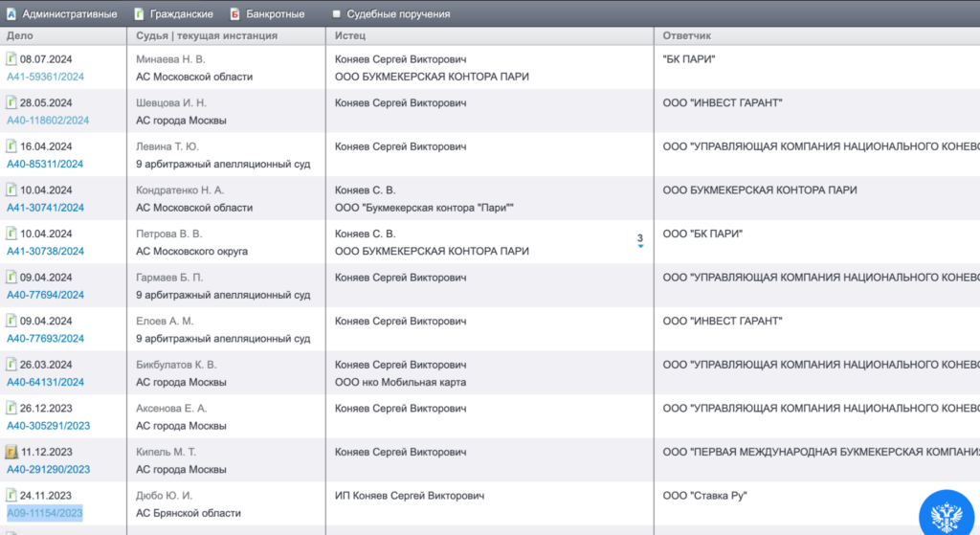Screen dimensions: 980x535
Task: Select judge name Левина Т. Ю.
Action: pyautogui.click(x=167, y=146)
